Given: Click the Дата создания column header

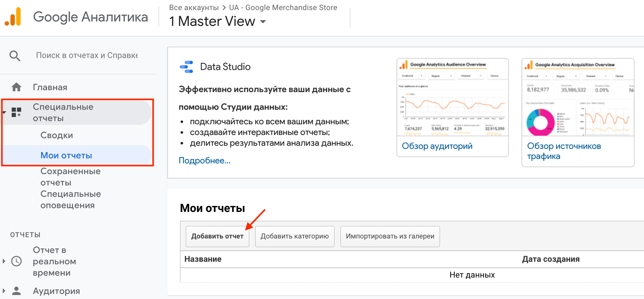Looking at the screenshot, I should (x=551, y=259).
